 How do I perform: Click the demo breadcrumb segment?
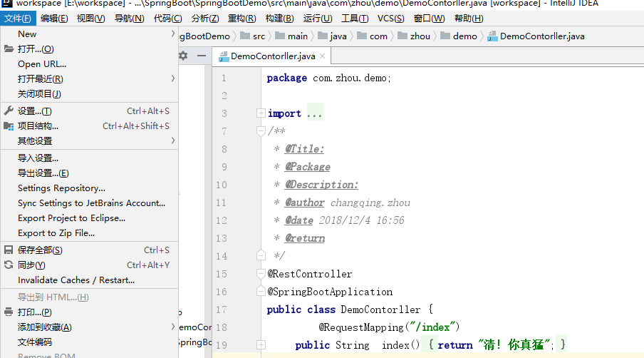pyautogui.click(x=459, y=36)
